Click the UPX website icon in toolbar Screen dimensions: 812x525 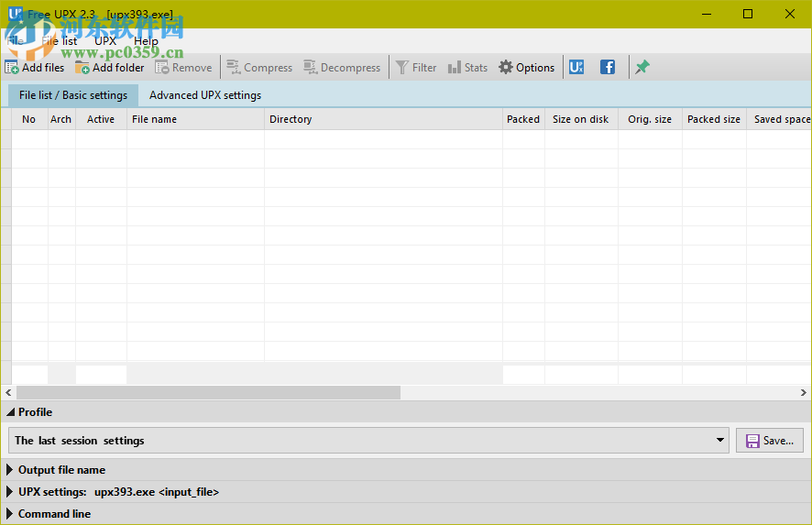[576, 67]
